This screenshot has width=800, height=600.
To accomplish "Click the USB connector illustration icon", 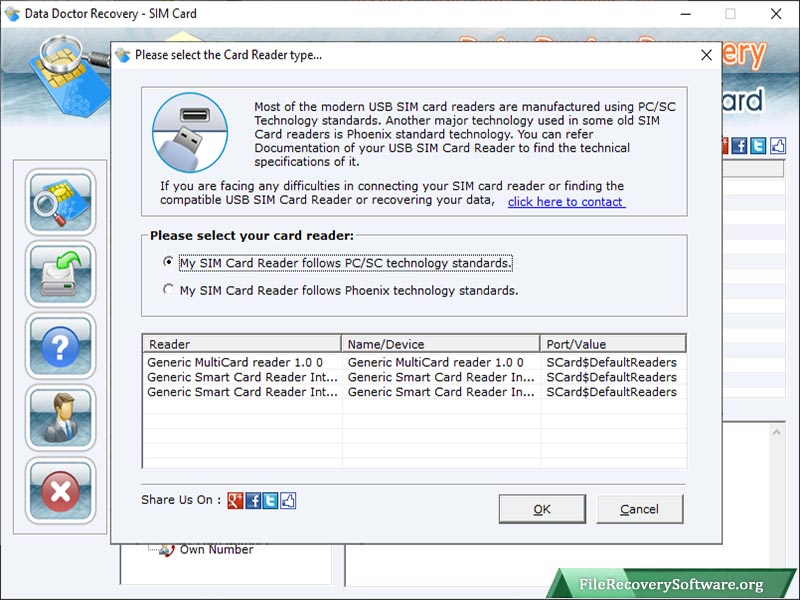I will pos(190,132).
